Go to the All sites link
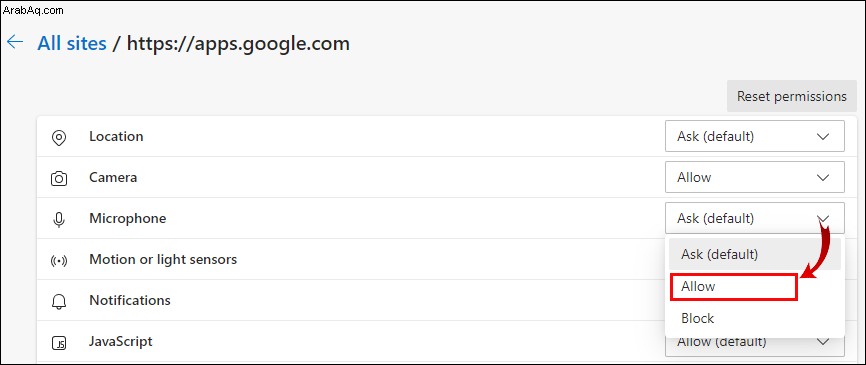 72,43
